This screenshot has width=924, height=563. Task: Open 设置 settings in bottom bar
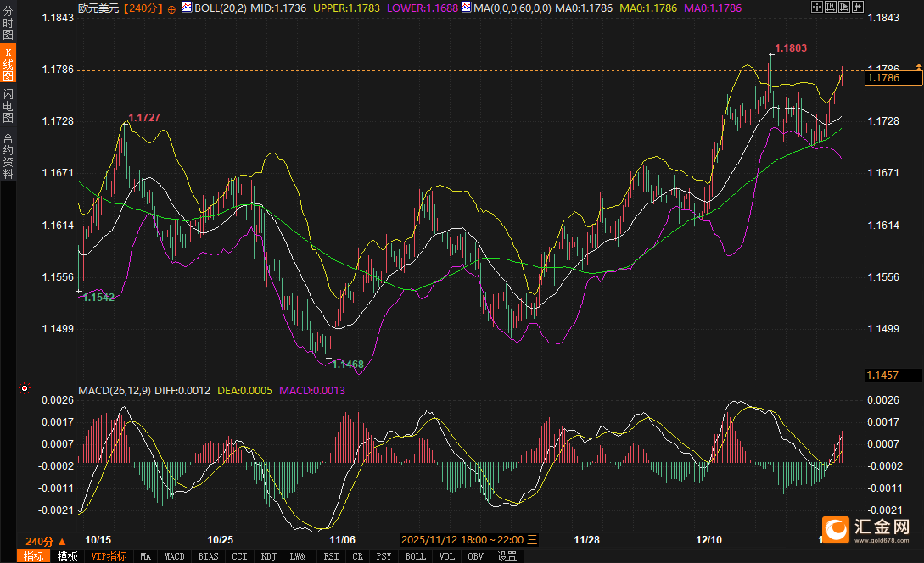coord(507,556)
